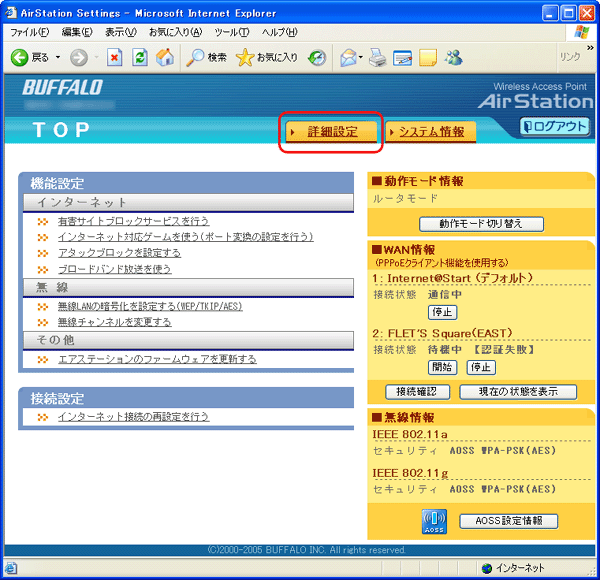Screen dimensions: 600x580
Task: Open the ツール(T) menu
Action: (x=232, y=32)
